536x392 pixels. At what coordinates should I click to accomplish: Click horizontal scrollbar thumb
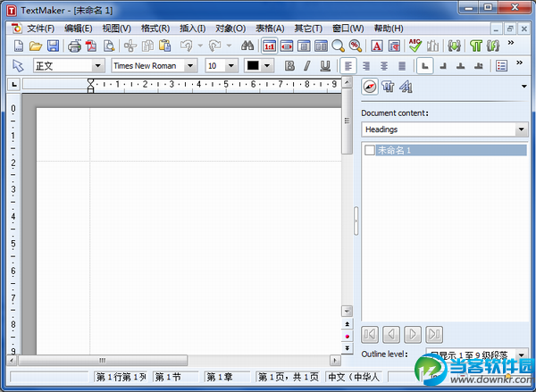pos(103,360)
